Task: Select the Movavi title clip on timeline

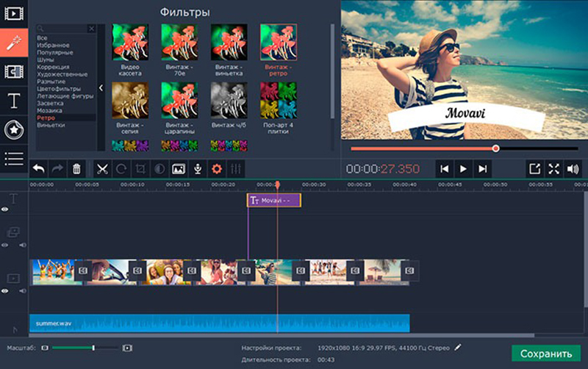Action: [273, 200]
